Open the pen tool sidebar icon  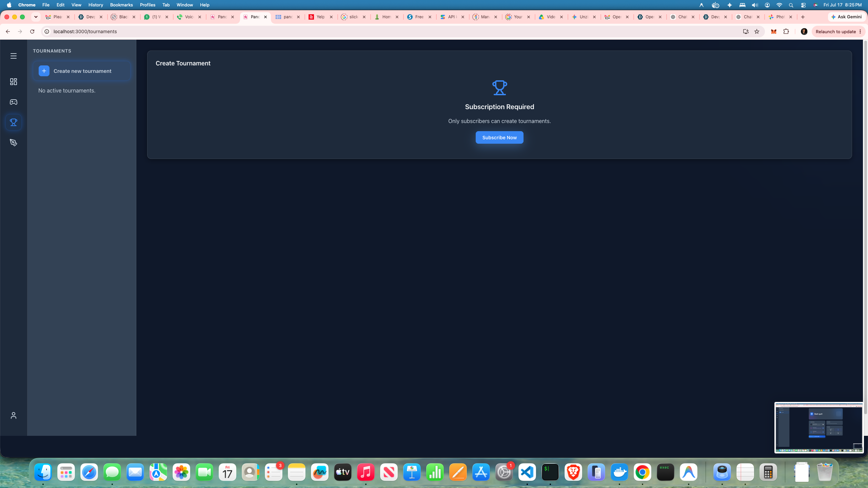(14, 143)
